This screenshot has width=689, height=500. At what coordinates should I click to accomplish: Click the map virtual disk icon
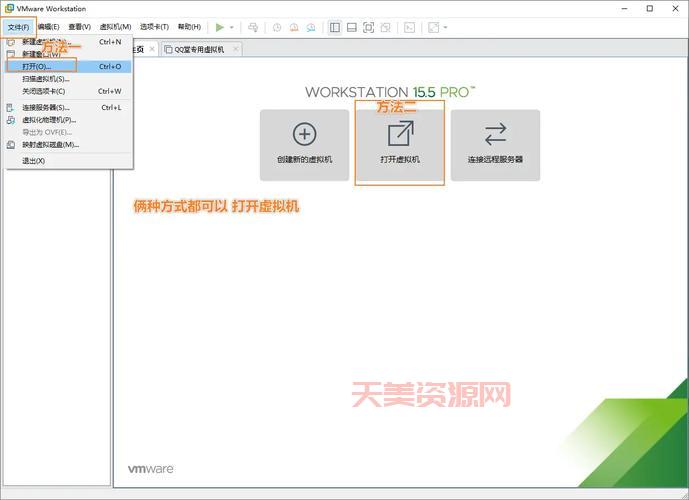click(x=11, y=145)
